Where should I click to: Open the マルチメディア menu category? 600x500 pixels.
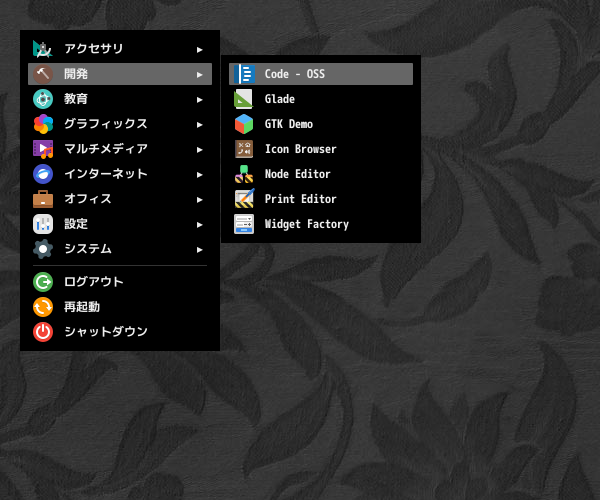pos(120,149)
